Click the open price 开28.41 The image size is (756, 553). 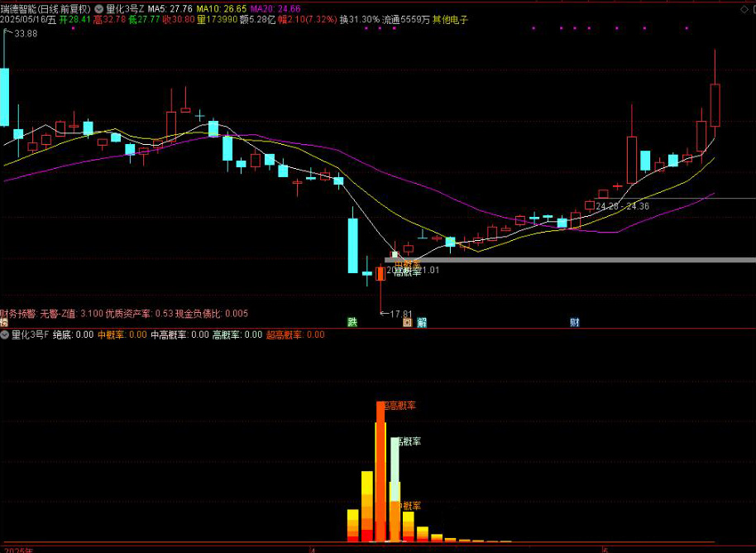point(74,20)
